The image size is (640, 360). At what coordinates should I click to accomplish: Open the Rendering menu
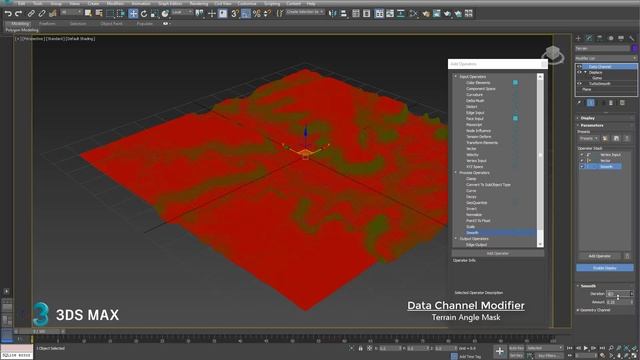pyautogui.click(x=199, y=3)
